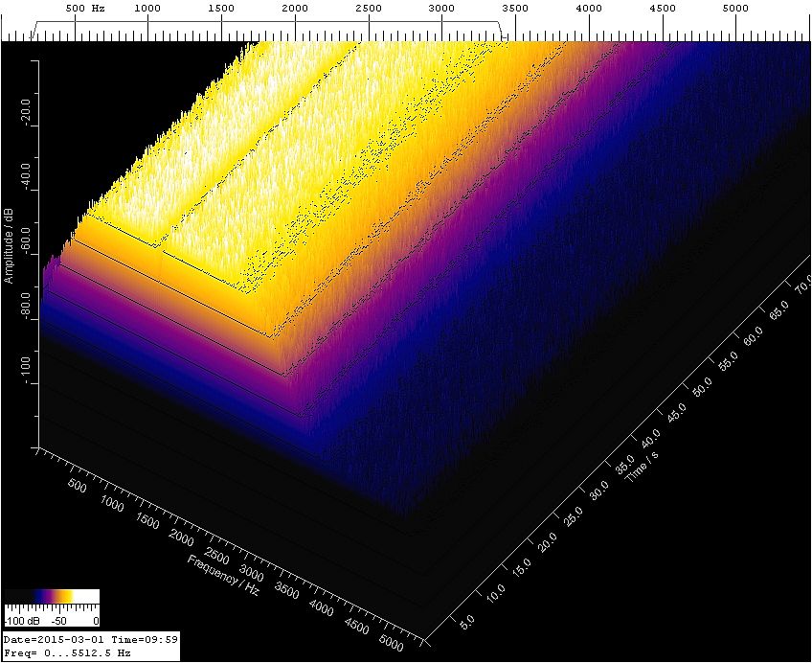Click the Freq range readout text
The width and height of the screenshot is (812, 663).
(x=67, y=652)
